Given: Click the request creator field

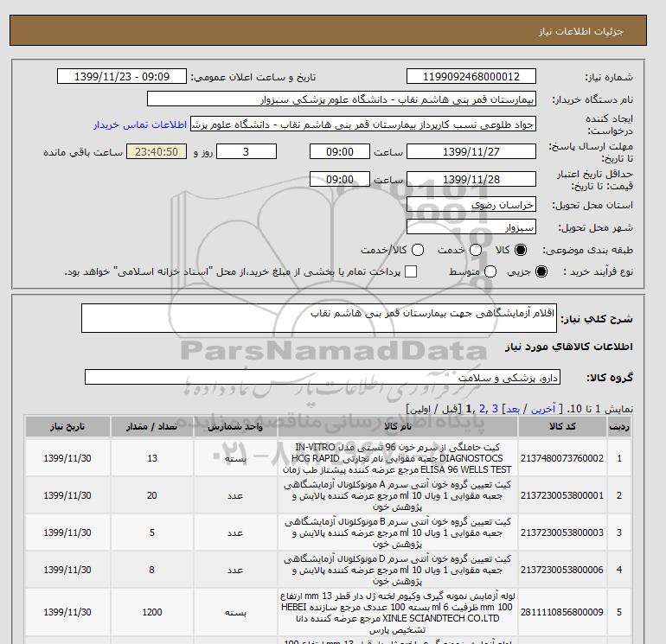Looking at the screenshot, I should tap(363, 124).
